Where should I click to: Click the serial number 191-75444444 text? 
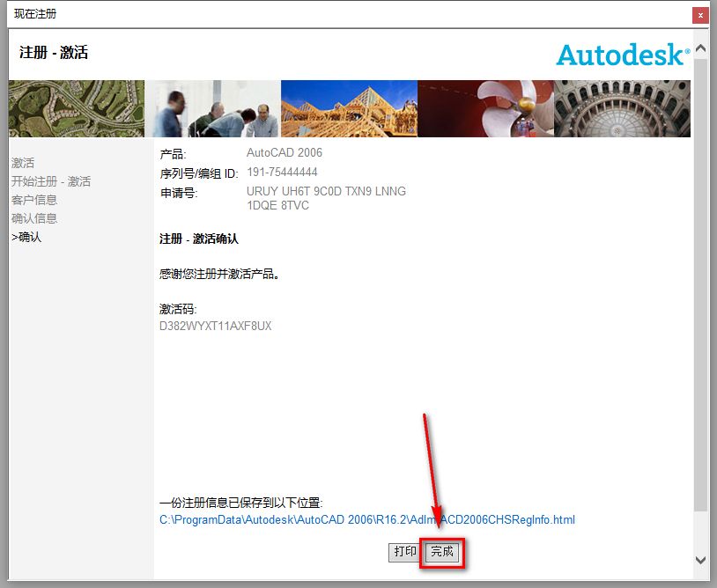tap(280, 171)
